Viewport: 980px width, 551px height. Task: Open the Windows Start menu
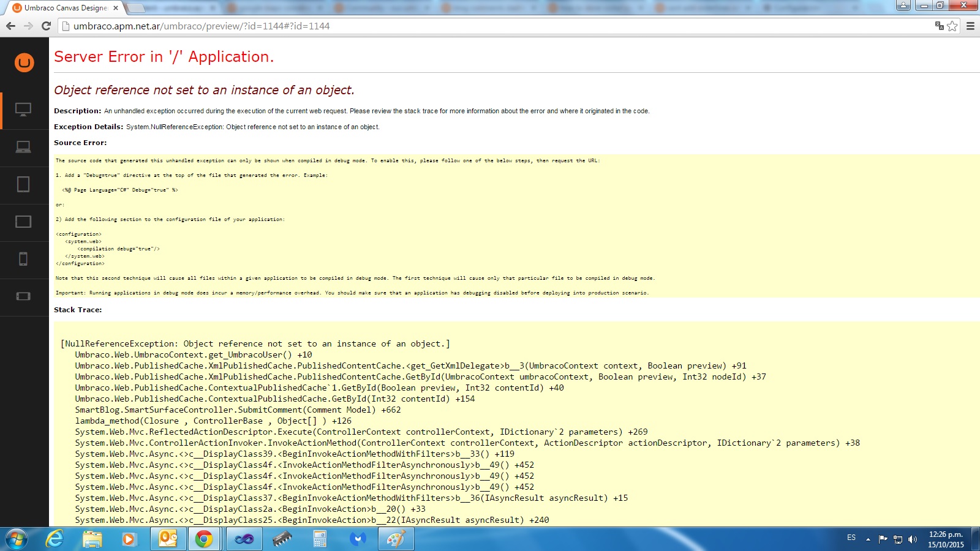[17, 539]
